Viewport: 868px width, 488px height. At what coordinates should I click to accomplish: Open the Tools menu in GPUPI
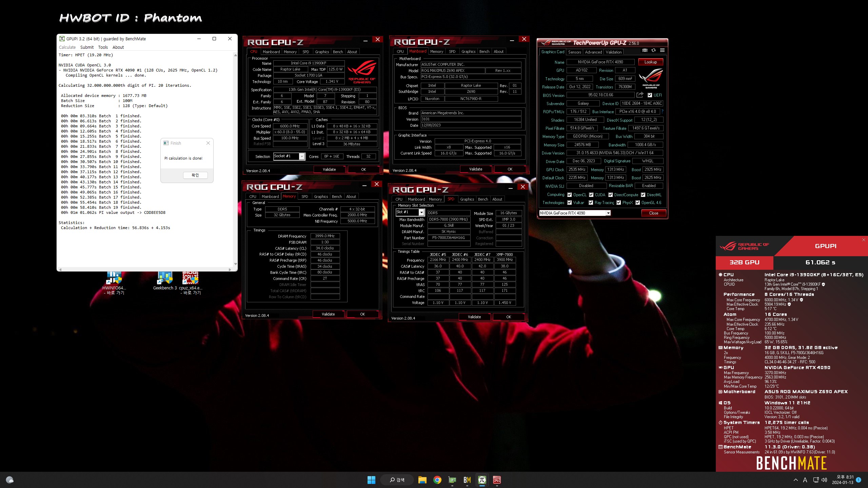(x=103, y=47)
